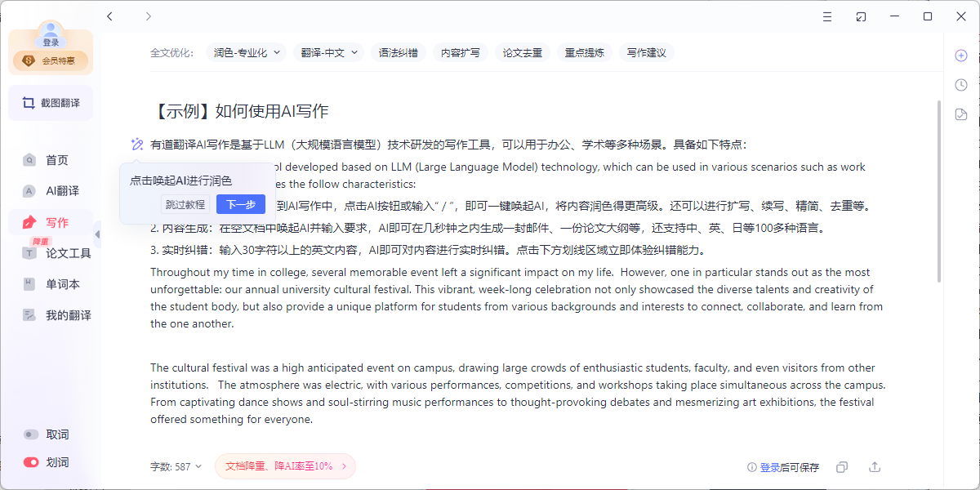This screenshot has width=980, height=490.
Task: Click the 下一步 button in tutorial
Action: point(241,204)
